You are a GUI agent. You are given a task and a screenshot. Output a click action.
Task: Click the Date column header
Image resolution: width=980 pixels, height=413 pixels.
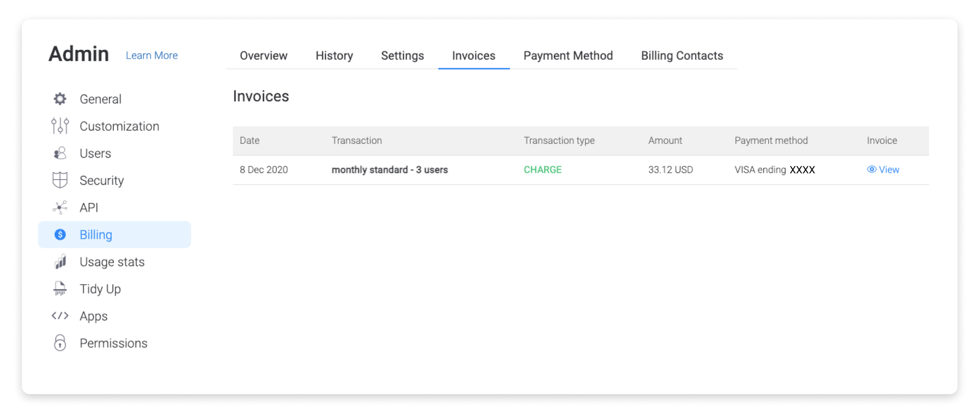tap(250, 140)
